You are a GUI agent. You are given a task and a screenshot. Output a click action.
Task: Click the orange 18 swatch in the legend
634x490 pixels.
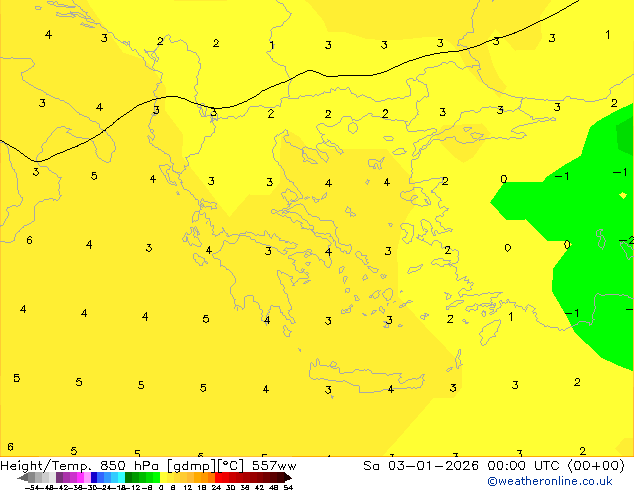tap(205, 477)
